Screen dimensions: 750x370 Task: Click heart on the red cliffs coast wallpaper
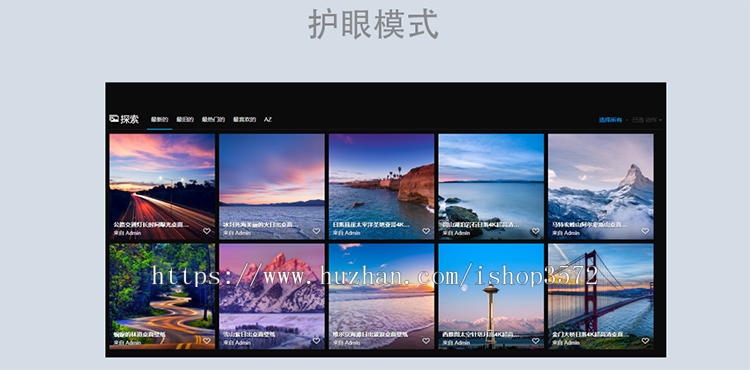coord(426,231)
